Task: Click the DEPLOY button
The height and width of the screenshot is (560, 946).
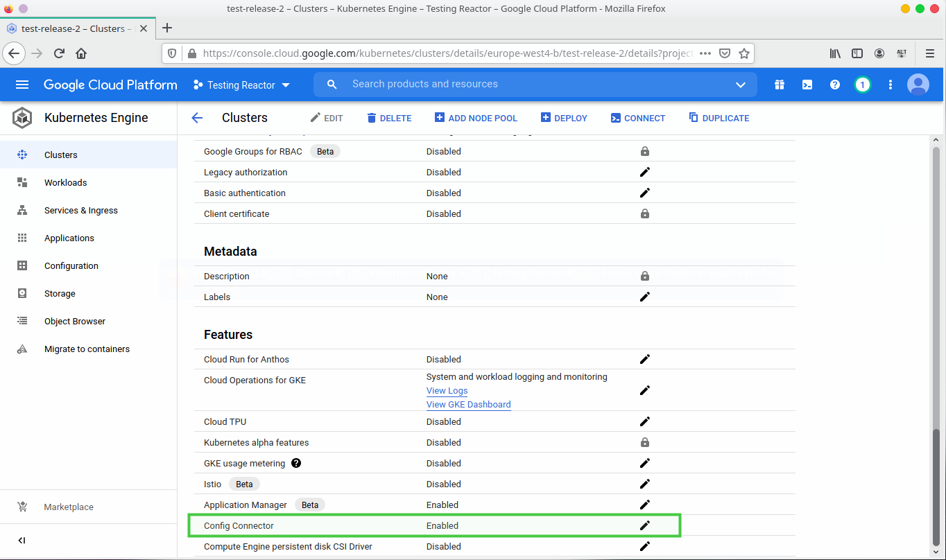Action: [564, 118]
